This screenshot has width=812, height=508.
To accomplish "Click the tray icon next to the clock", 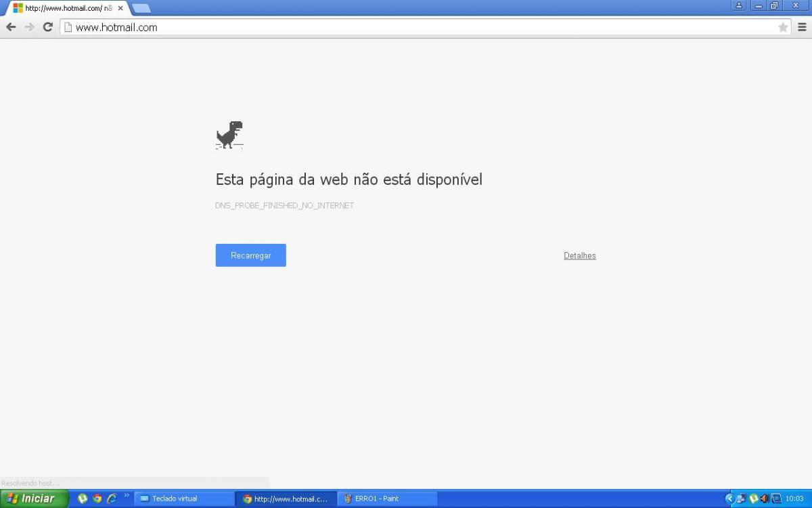I will click(776, 499).
